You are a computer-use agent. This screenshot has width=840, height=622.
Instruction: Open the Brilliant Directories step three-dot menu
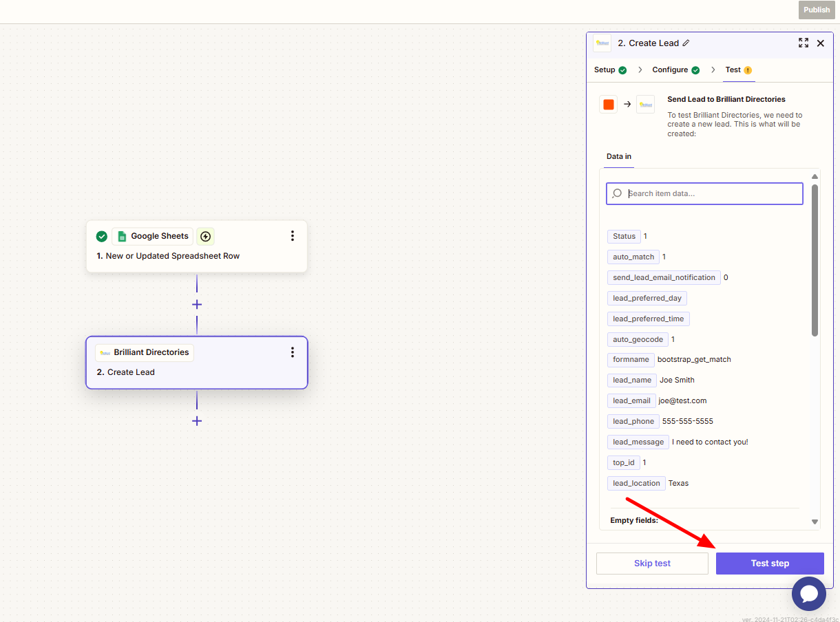(x=292, y=352)
